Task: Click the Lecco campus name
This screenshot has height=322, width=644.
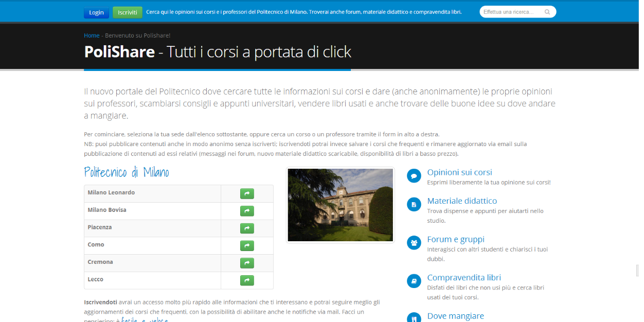Action: pos(95,279)
